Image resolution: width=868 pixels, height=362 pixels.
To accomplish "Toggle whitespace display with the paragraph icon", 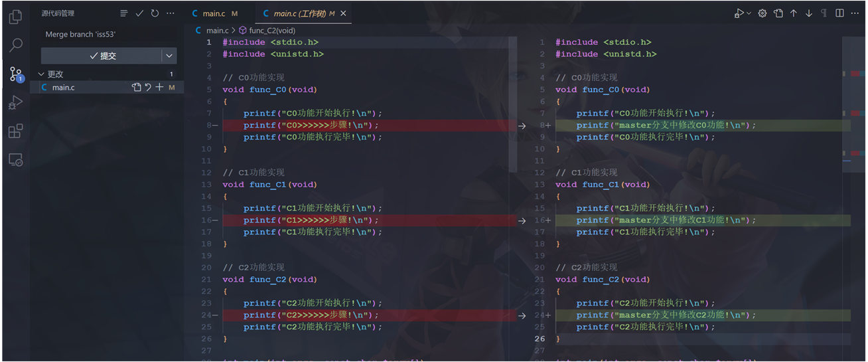I will pyautogui.click(x=824, y=13).
